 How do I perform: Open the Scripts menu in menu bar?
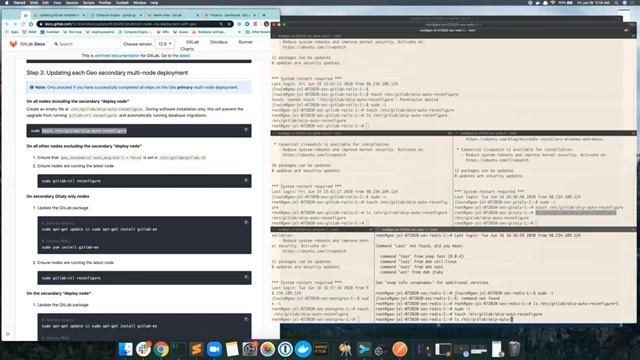click(x=89, y=2)
